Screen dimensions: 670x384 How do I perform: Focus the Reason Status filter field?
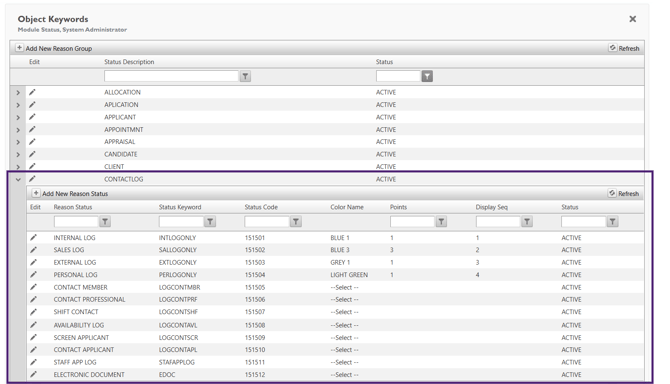click(76, 221)
